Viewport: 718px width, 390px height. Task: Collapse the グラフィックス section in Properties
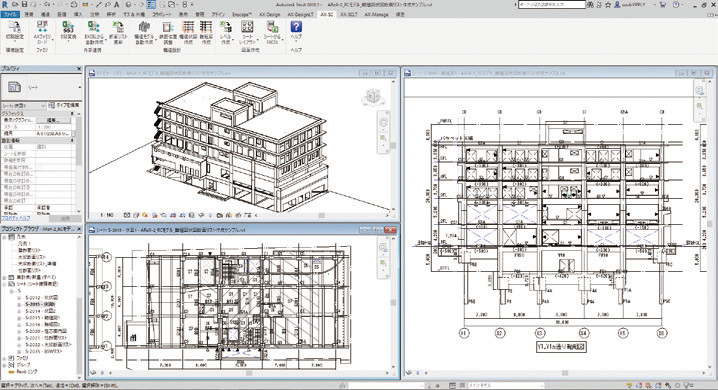click(x=72, y=113)
